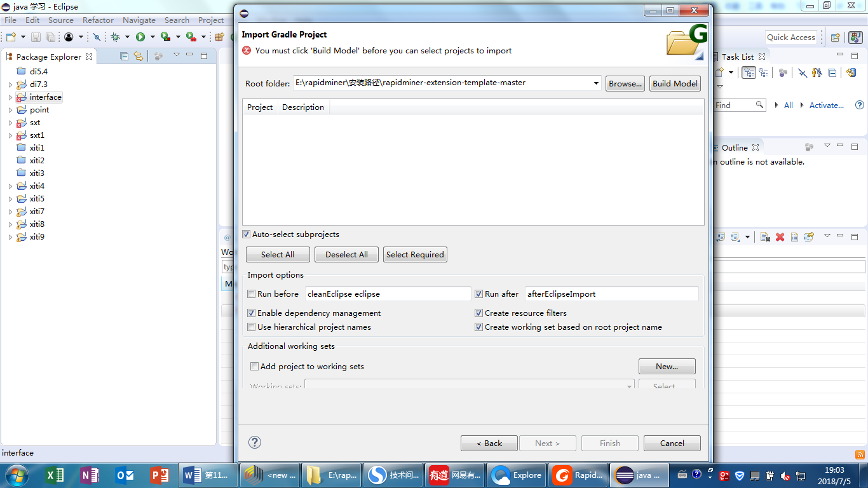Expand the di7.3 project tree node
Image resolution: width=868 pixels, height=488 pixels.
(x=10, y=85)
